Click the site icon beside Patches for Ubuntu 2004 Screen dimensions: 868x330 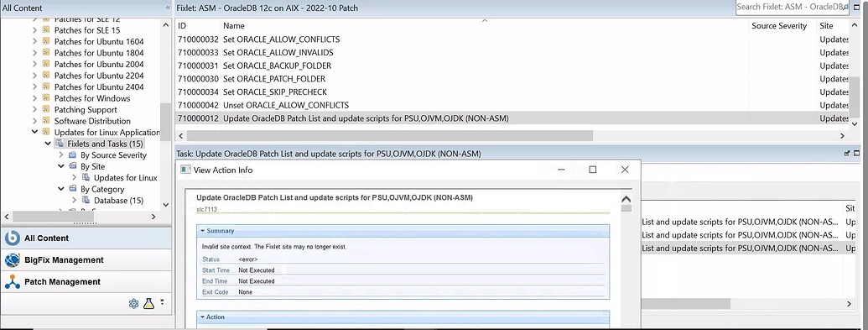[46, 65]
